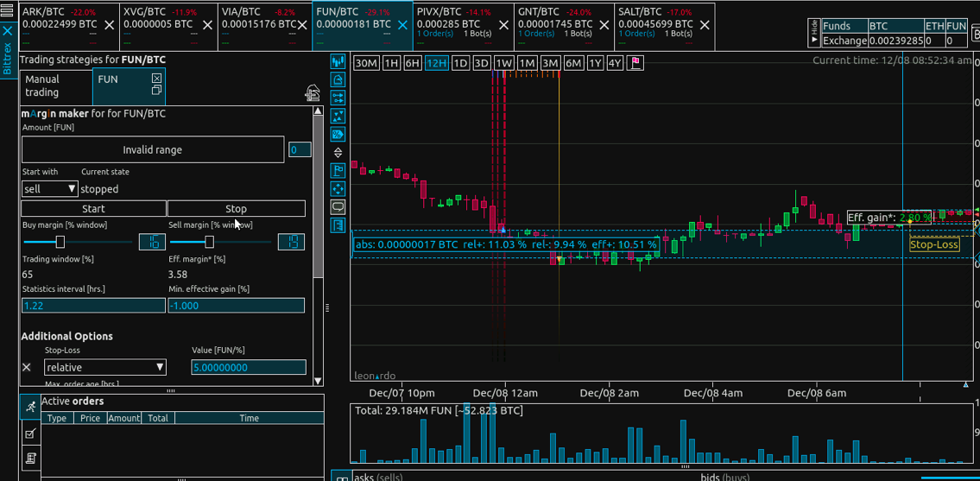Screen dimensions: 980x481
Task: Close the PIVX/BTC market tab
Action: (x=504, y=24)
